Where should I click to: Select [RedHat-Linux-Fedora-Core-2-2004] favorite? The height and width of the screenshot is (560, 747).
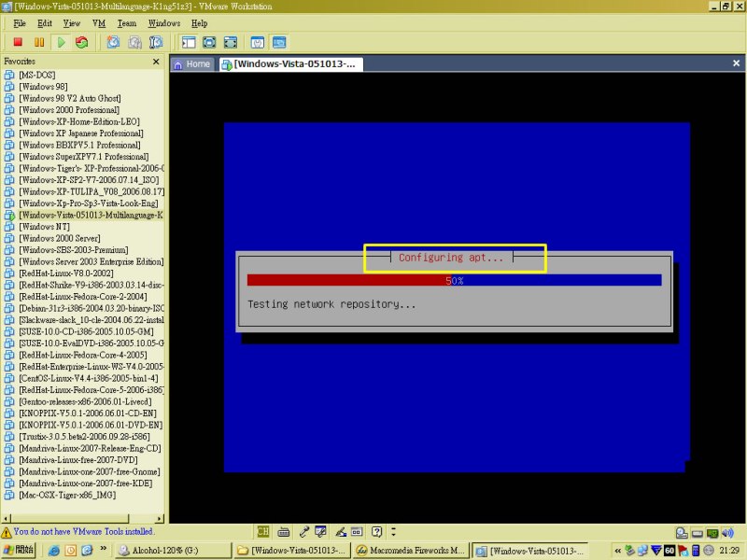pyautogui.click(x=83, y=297)
